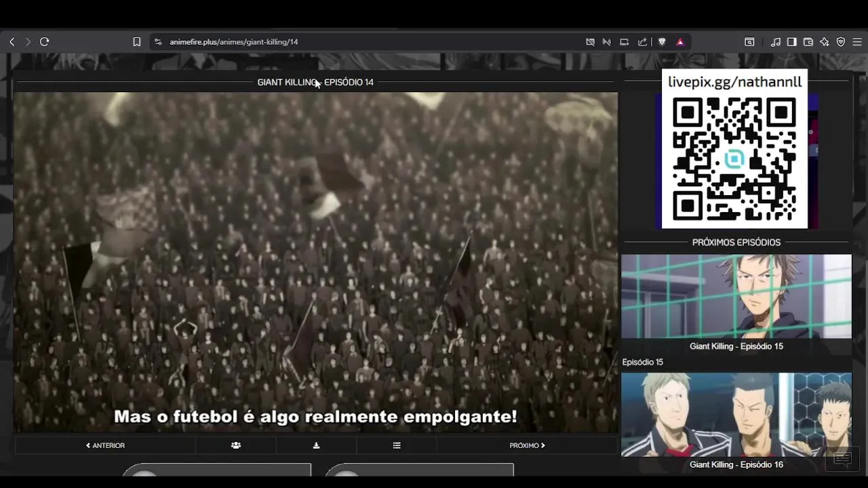
Task: Bookmark this page using the bookmark icon
Action: pos(136,42)
